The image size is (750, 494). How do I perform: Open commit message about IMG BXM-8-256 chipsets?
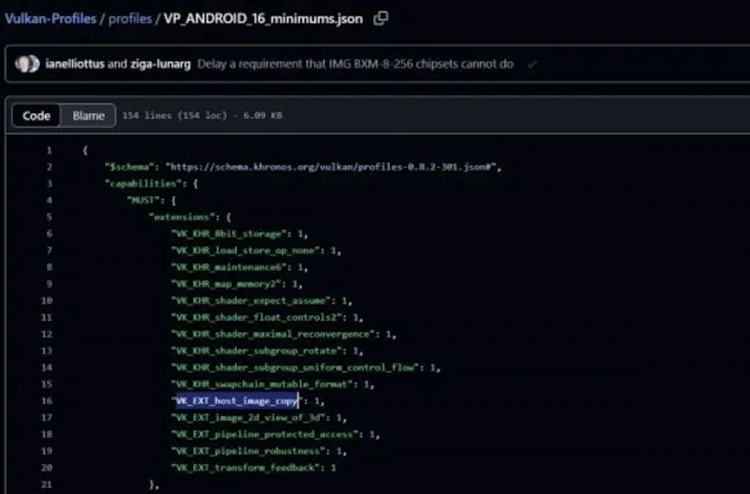(355, 64)
